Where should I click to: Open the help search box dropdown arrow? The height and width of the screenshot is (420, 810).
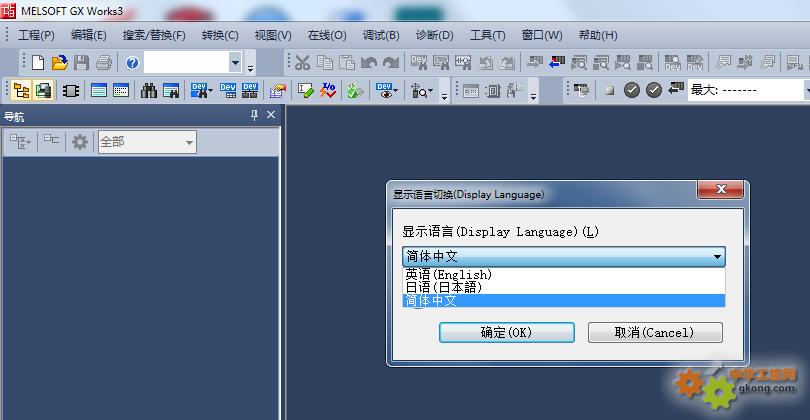click(x=235, y=63)
